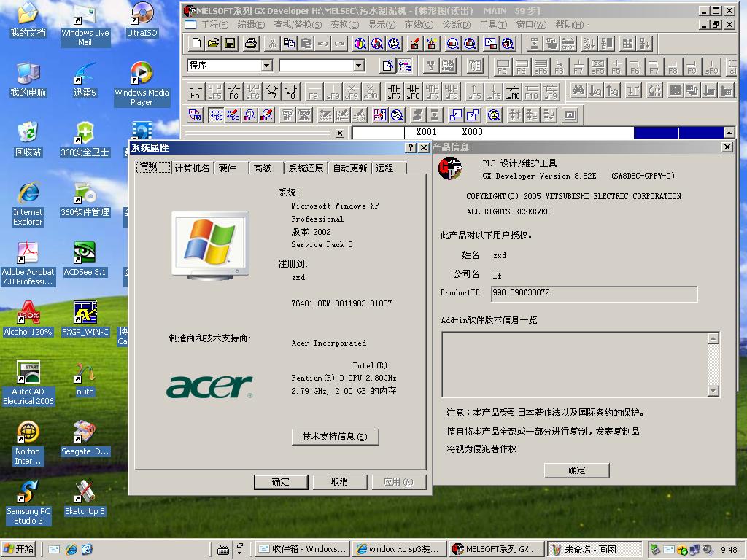Save the project using the floppy disk icon
The height and width of the screenshot is (560, 747).
click(229, 44)
